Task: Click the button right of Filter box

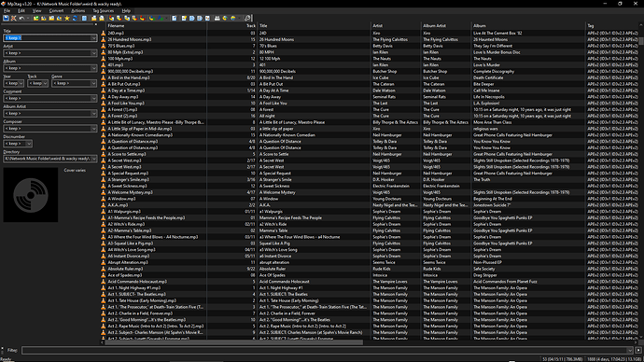Action: click(638, 350)
